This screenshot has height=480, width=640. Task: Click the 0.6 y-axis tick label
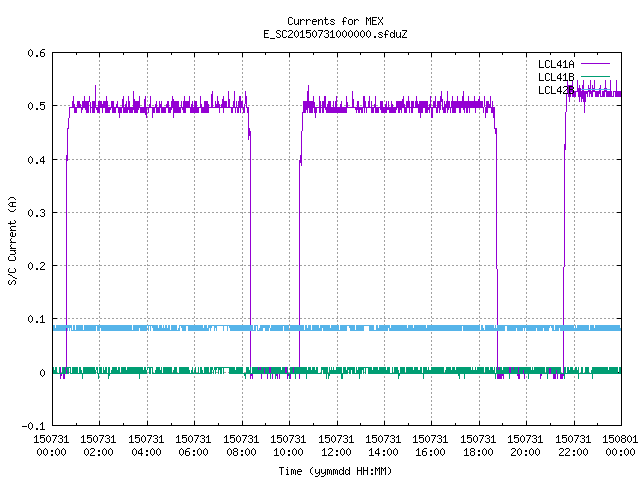36,53
